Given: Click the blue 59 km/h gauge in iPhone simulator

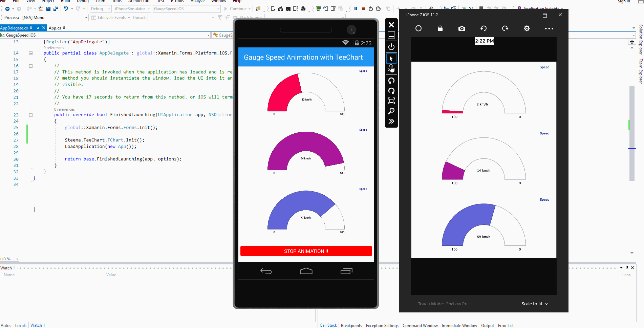Looking at the screenshot, I should (484, 225).
